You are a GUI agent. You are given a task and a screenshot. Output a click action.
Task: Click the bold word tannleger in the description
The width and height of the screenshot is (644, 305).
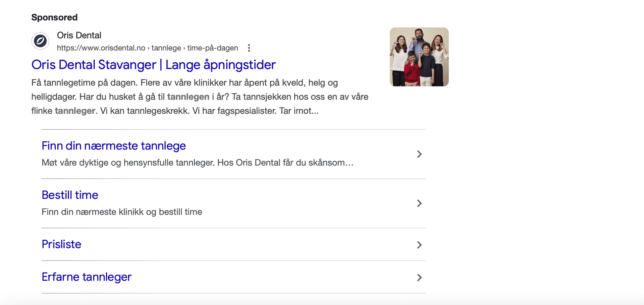tap(75, 111)
